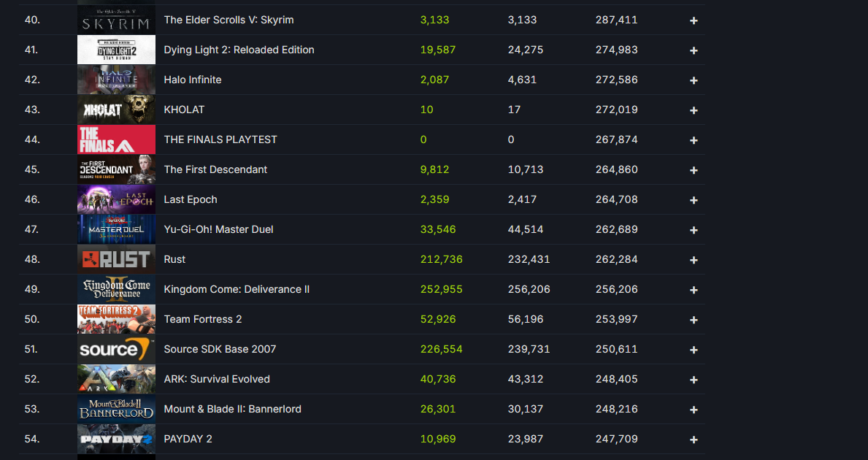The image size is (868, 460).
Task: Click the PAYDAY 2 title
Action: (188, 438)
